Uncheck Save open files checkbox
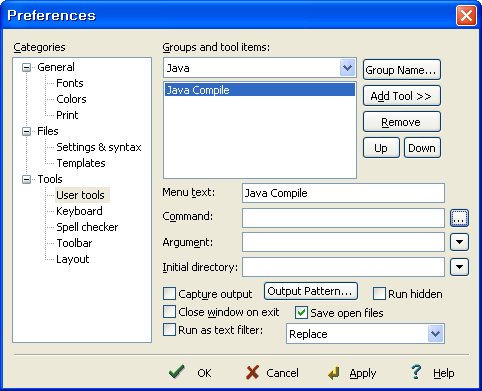Screen dimensions: 482x391 click(301, 313)
